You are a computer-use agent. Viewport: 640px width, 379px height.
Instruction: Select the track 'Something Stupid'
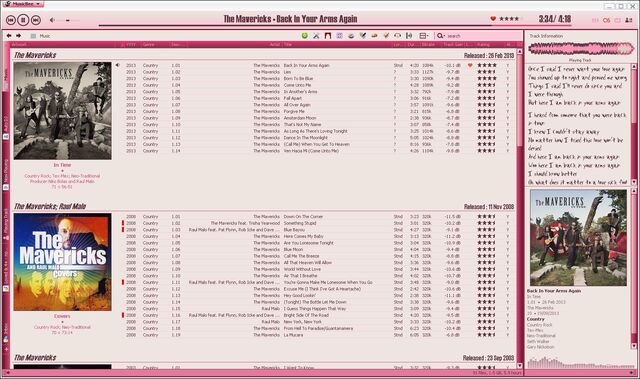point(300,223)
